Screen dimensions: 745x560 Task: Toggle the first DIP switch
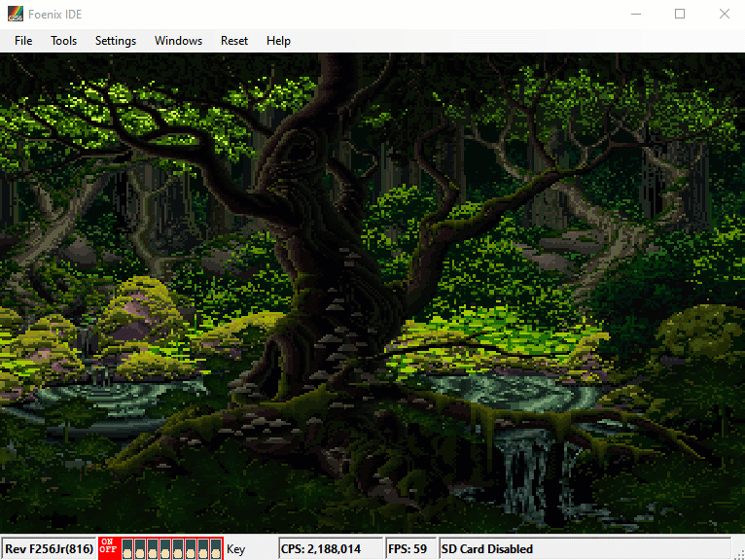127,548
